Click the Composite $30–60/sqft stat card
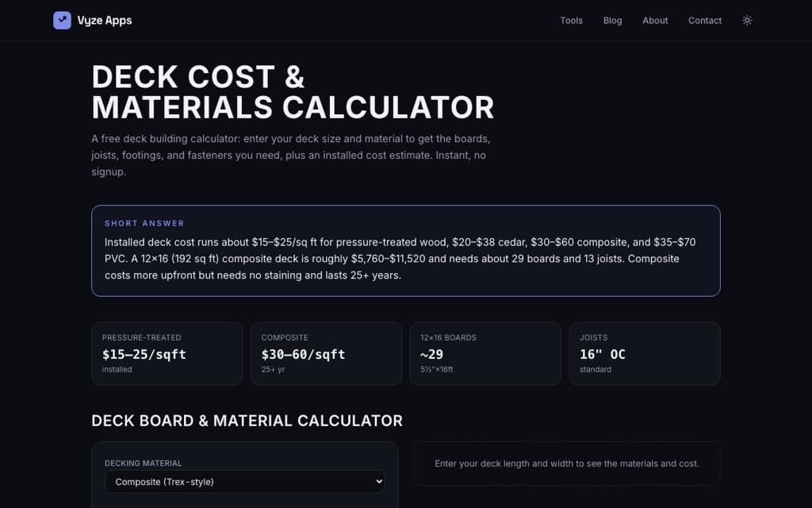 pos(326,353)
